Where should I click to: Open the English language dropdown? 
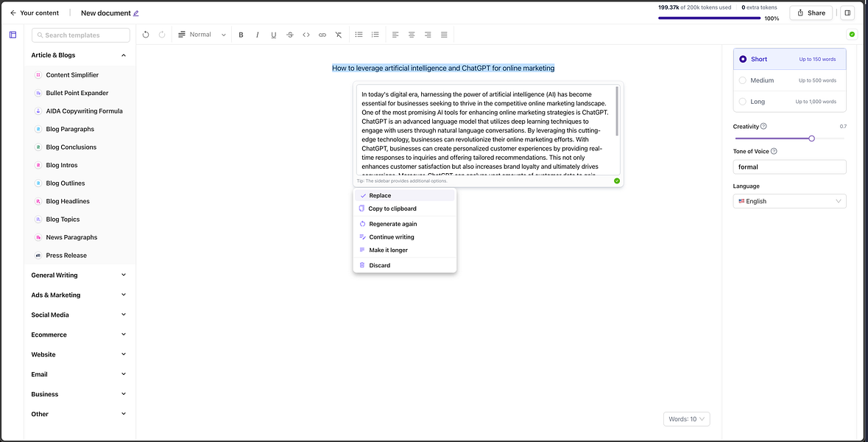tap(789, 201)
